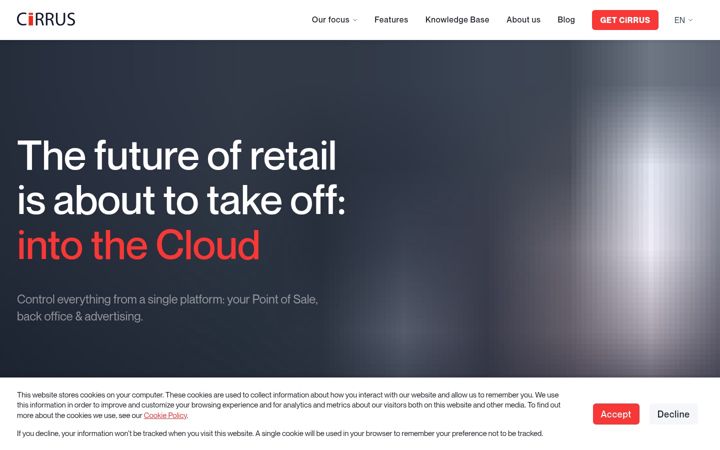
Task: Open the Features page
Action: 391,20
